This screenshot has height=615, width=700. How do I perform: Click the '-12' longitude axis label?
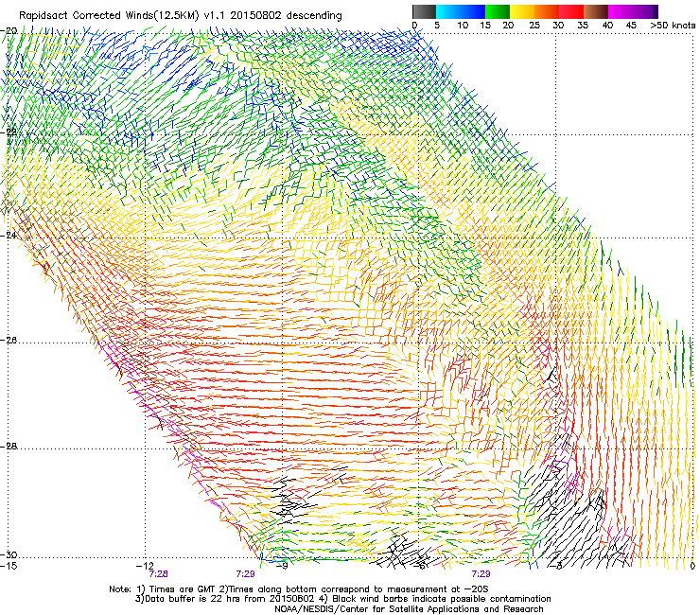[x=146, y=566]
